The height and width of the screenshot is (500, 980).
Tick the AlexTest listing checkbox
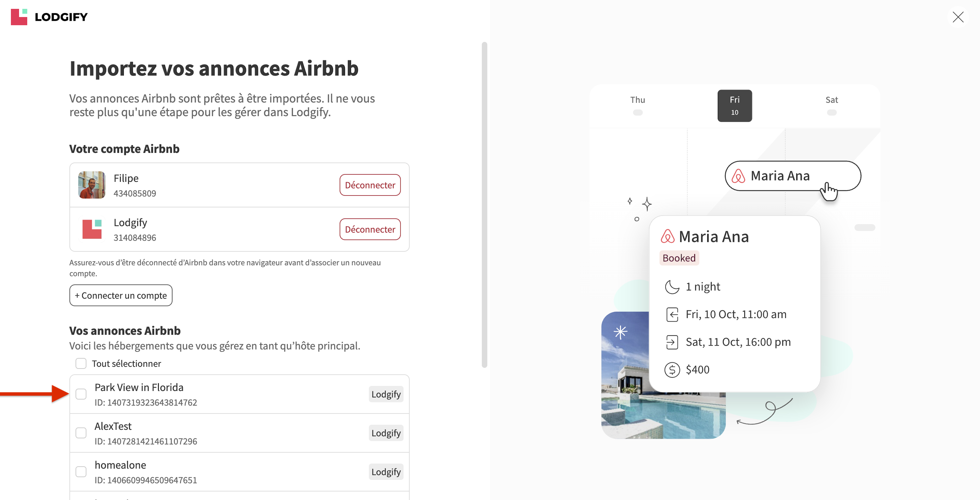81,433
